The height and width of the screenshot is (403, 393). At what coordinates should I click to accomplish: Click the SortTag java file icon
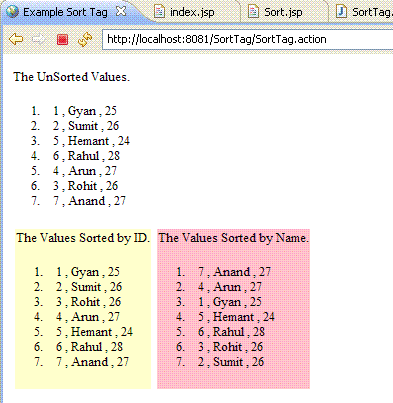[341, 12]
